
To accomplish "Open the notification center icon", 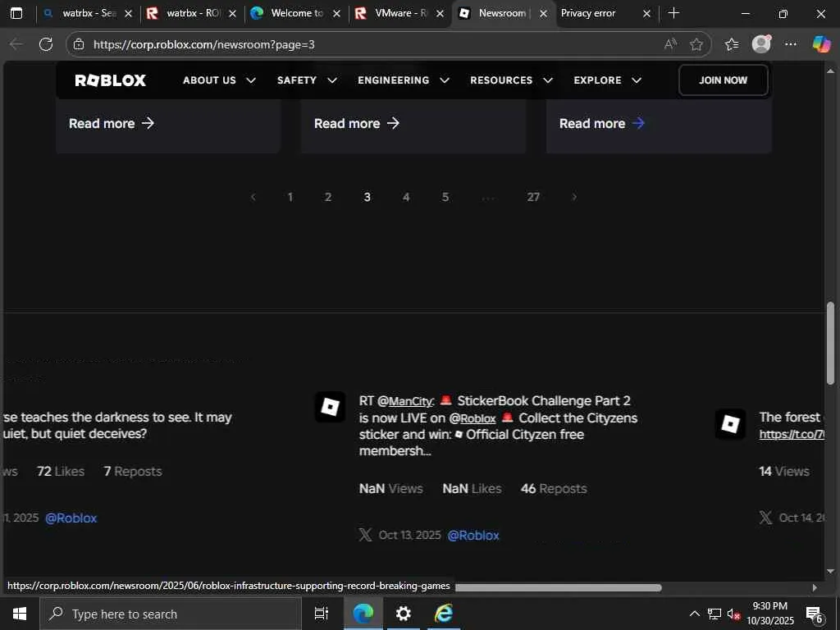I will tap(815, 614).
